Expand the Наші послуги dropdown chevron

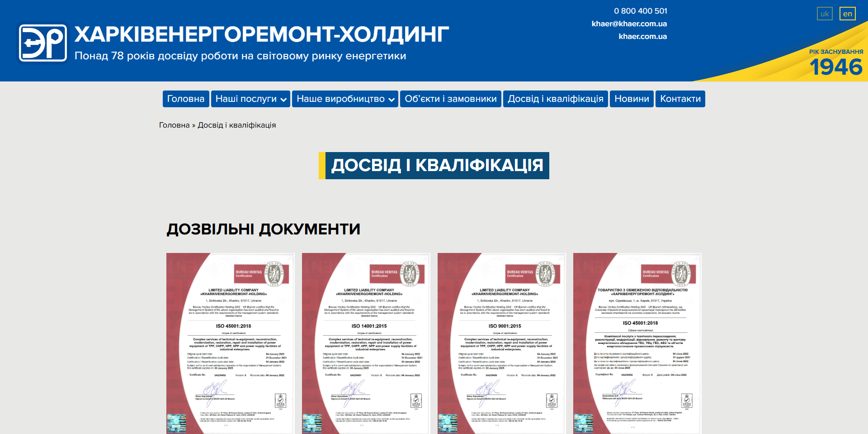(x=284, y=100)
